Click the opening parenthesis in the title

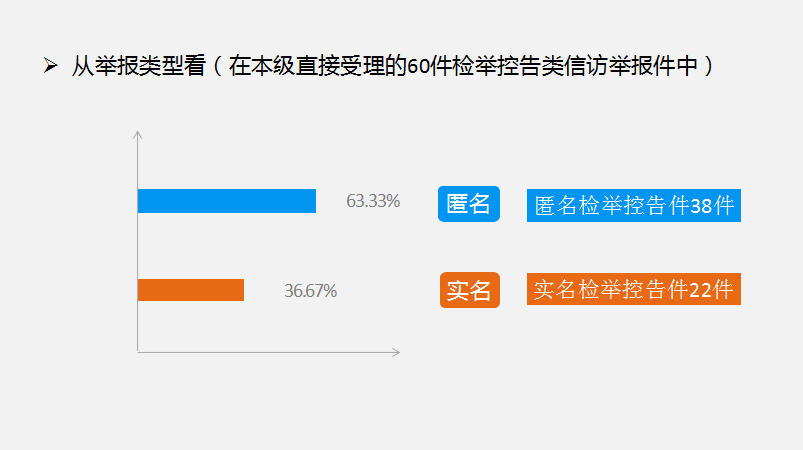click(218, 67)
